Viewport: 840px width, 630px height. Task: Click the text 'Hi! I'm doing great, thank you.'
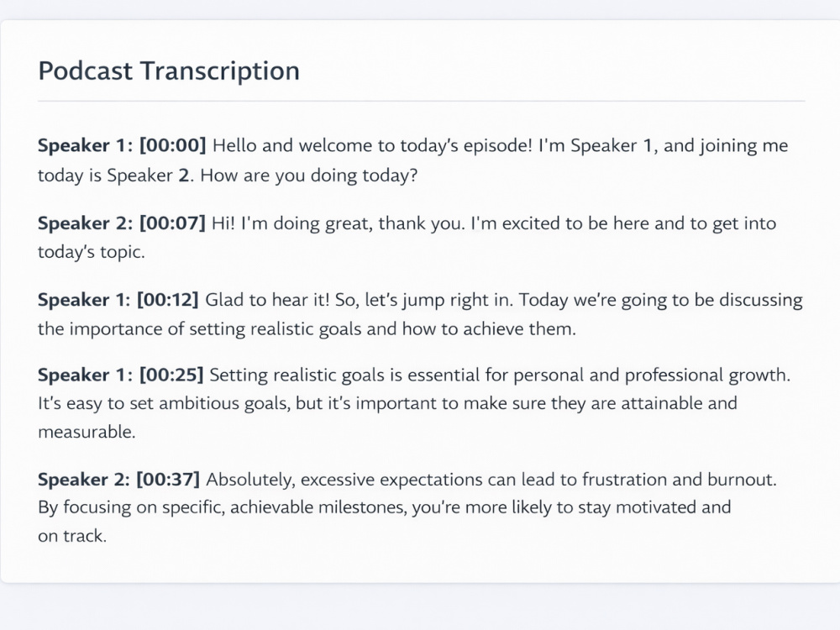[339, 223]
